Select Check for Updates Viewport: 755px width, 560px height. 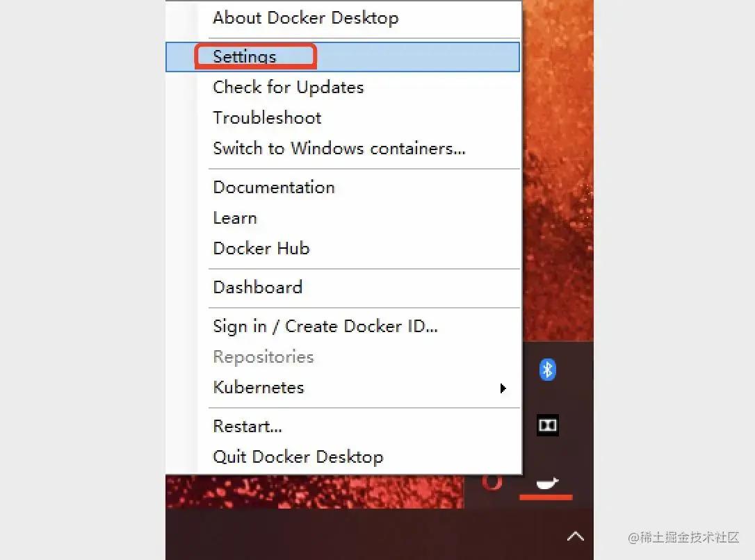tap(342, 87)
